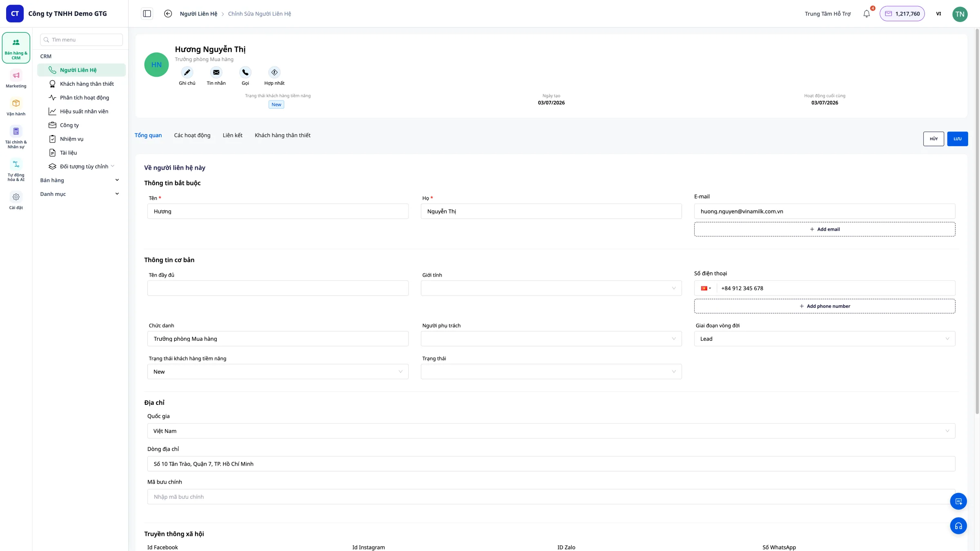Select Người Liên Hệ menu item
980x551 pixels.
click(x=81, y=70)
